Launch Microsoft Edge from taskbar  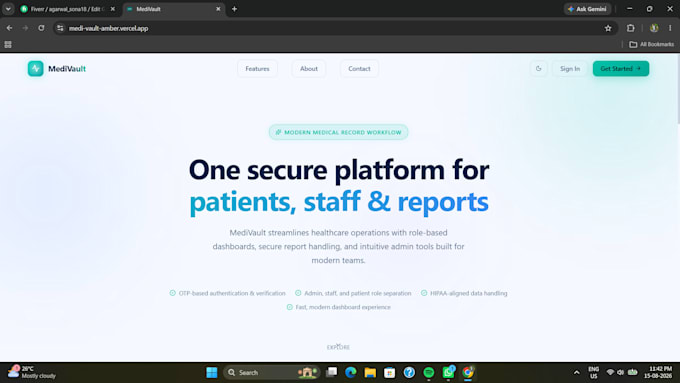351,372
